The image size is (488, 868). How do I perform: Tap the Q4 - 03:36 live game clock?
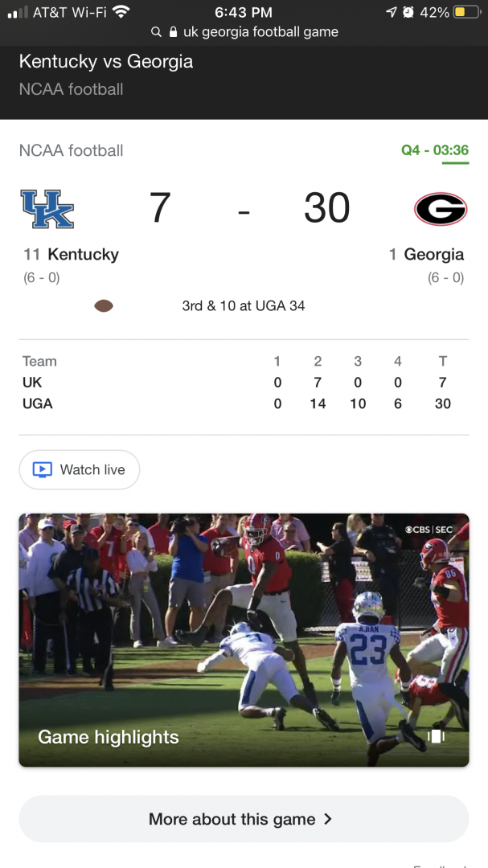pos(434,150)
